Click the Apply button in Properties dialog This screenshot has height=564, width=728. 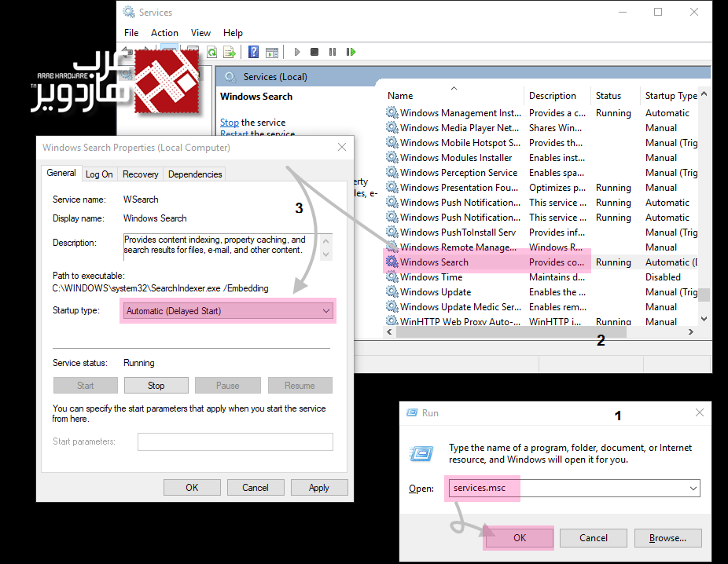(x=319, y=488)
